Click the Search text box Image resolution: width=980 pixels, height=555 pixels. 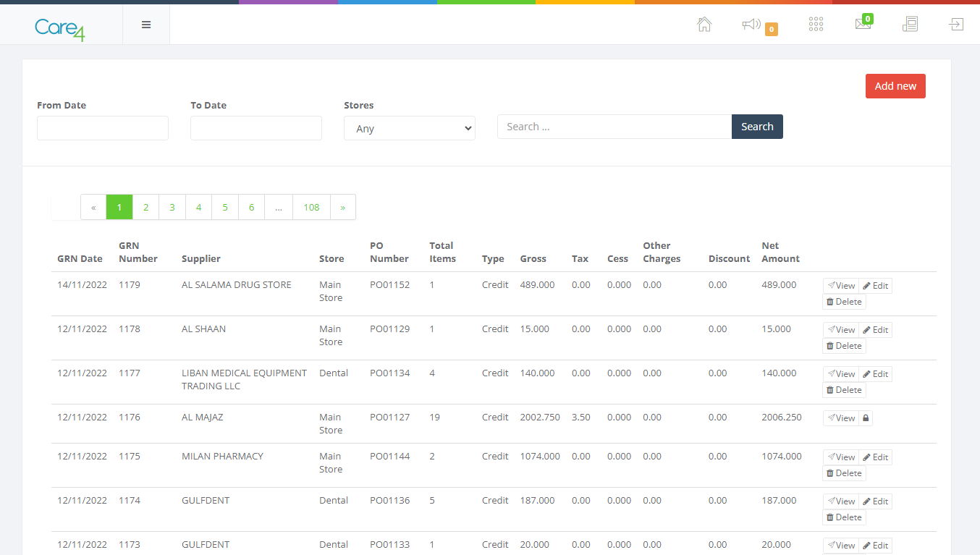(614, 127)
